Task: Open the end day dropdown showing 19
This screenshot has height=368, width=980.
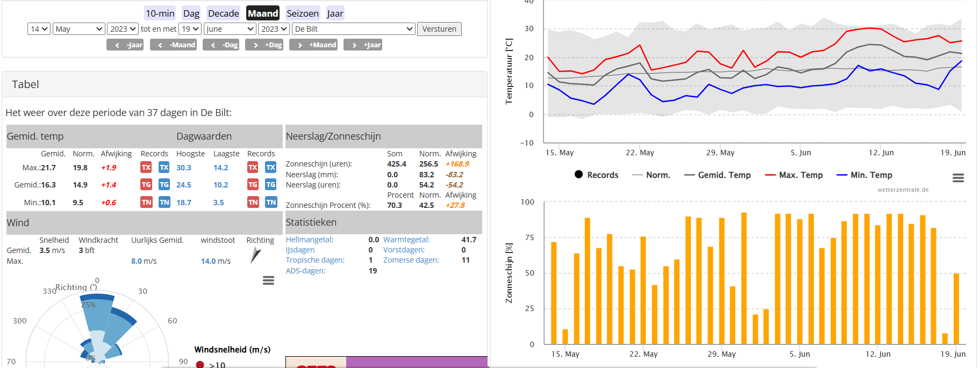Action: click(190, 29)
